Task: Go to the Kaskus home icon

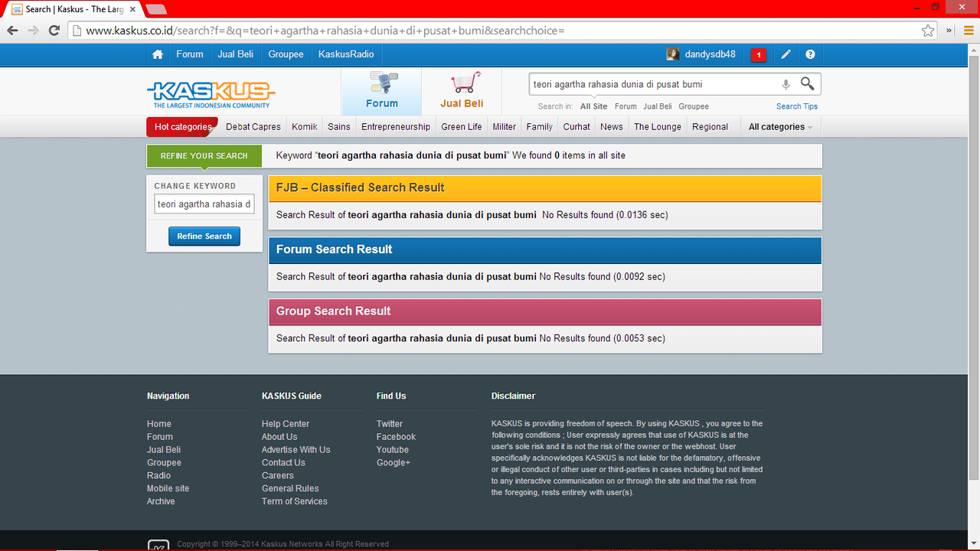Action: click(158, 54)
